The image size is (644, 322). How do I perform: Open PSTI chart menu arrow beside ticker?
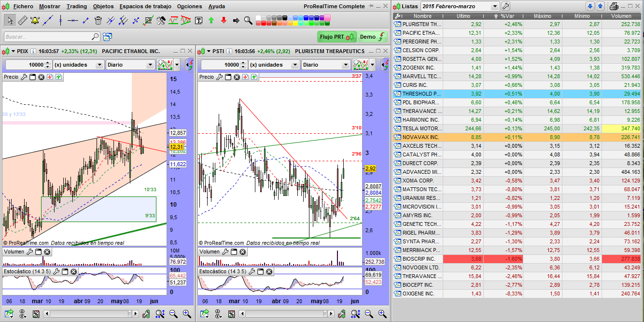[x=208, y=51]
